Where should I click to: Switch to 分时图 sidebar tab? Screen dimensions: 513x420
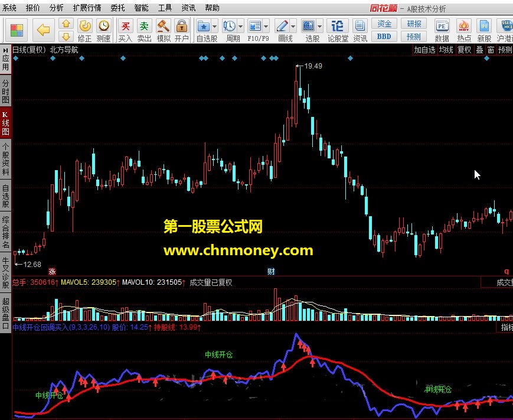pos(5,92)
